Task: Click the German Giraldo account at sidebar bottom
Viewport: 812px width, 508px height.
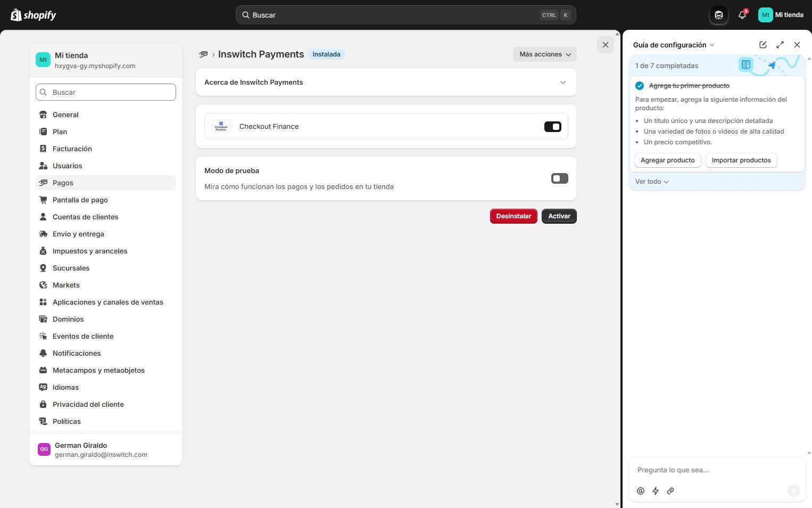Action: click(x=106, y=449)
